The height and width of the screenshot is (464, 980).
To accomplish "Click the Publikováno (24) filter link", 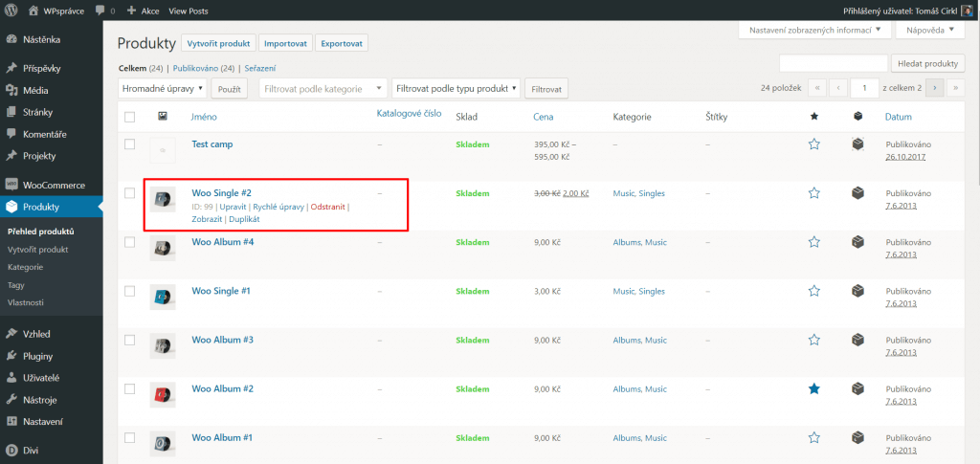I will click(x=204, y=68).
